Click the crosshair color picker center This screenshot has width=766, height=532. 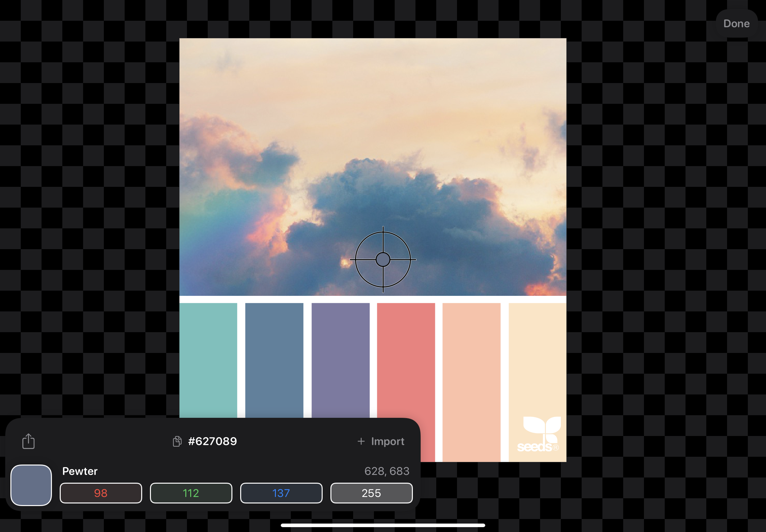pyautogui.click(x=383, y=259)
